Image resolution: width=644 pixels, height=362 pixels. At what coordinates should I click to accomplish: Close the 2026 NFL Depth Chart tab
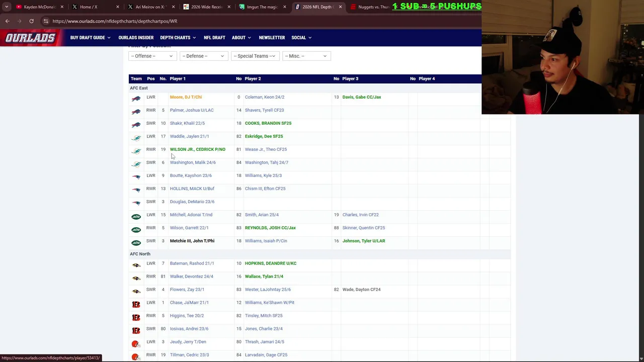340,7
